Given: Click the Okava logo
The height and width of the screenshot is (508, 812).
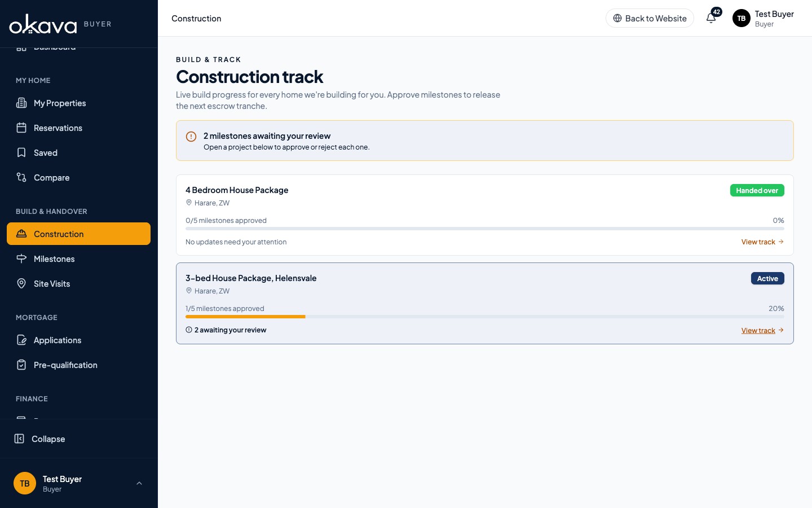Looking at the screenshot, I should tap(43, 24).
